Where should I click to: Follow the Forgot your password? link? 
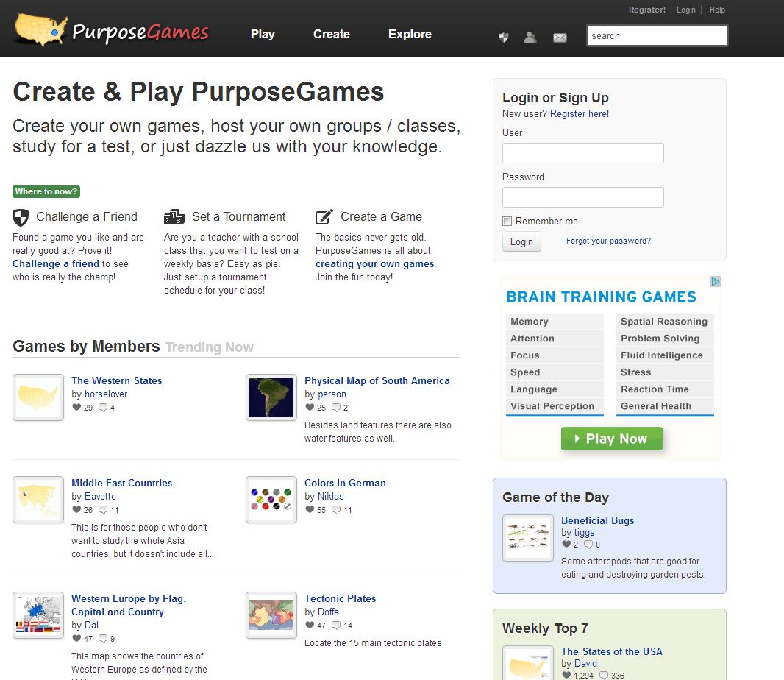point(608,241)
